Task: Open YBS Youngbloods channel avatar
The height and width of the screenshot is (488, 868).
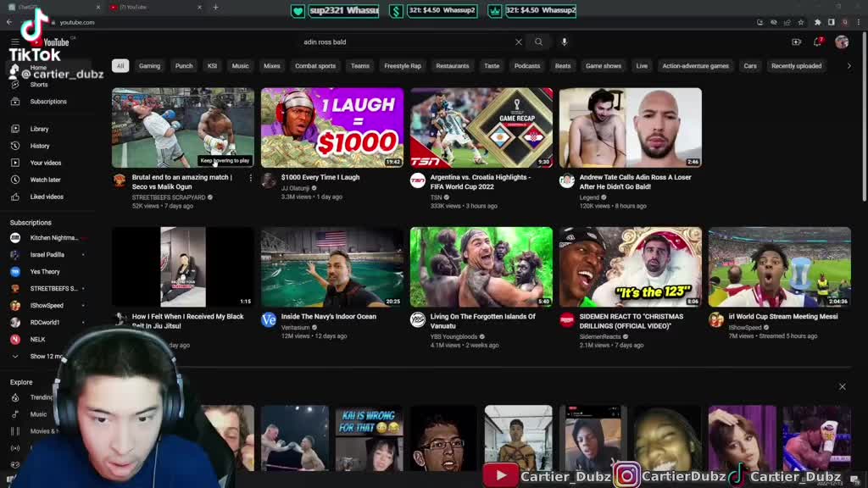Action: click(x=417, y=319)
